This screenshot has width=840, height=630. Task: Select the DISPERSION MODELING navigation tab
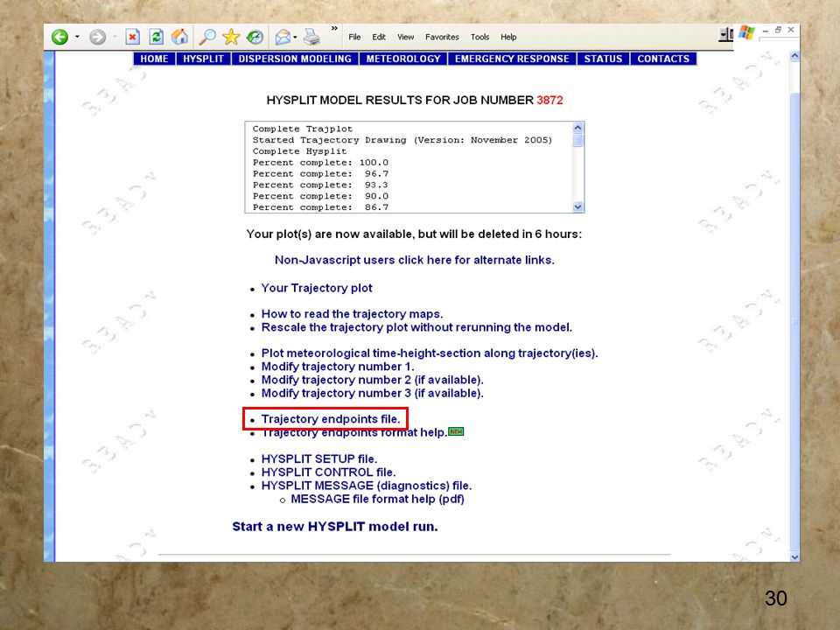(x=295, y=59)
